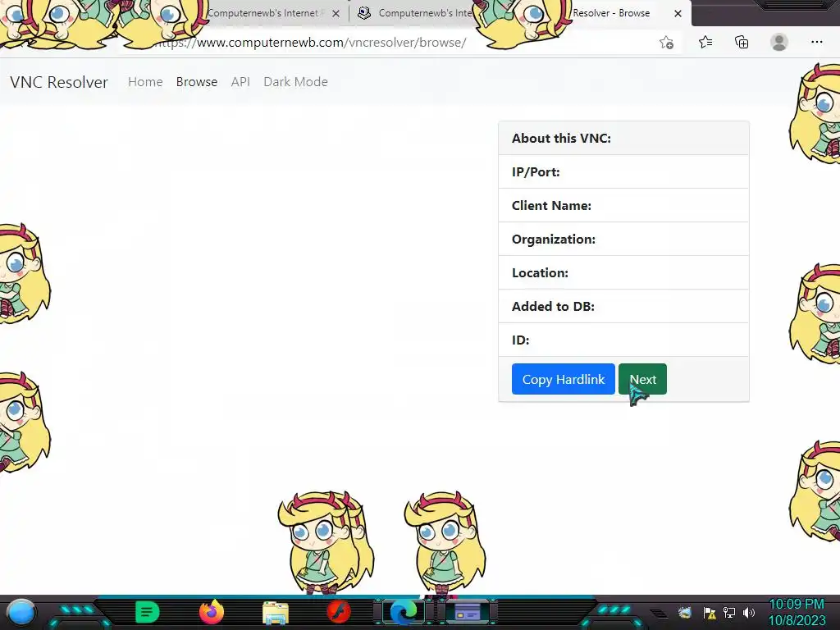The height and width of the screenshot is (630, 840).
Task: Open the Favorites list icon
Action: (x=705, y=43)
